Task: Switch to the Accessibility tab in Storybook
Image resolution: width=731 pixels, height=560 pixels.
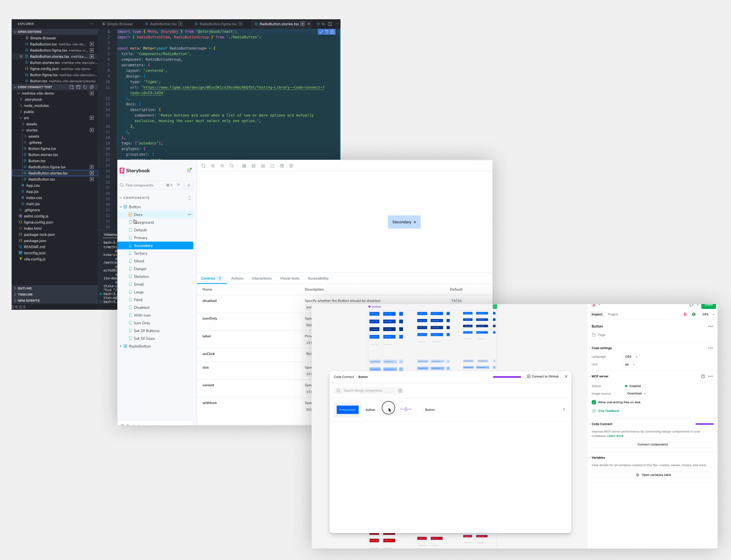Action: [318, 279]
